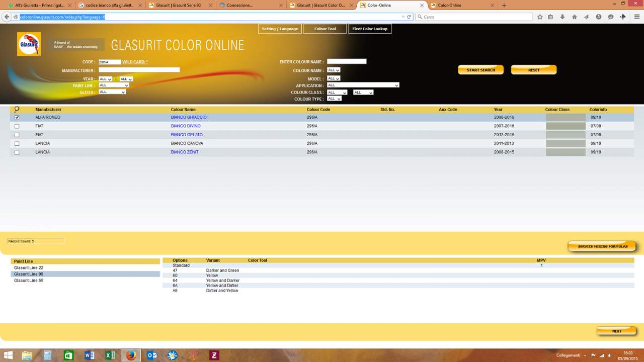The width and height of the screenshot is (644, 362).
Task: Open the Year to dropdown
Action: (126, 79)
